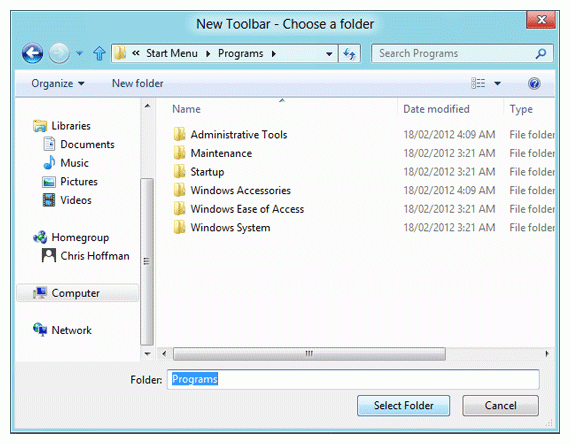Click navigation pane scroll up arrow
Screen dimensions: 570x444
pyautogui.click(x=147, y=106)
